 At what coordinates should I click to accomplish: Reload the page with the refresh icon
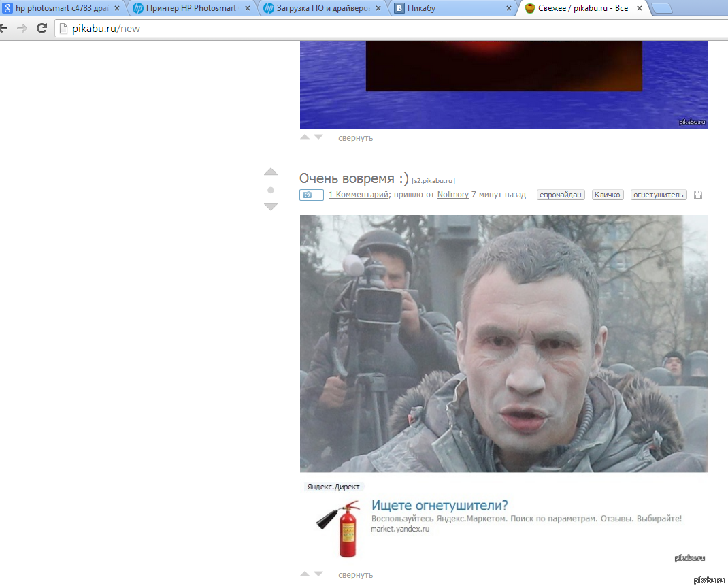[42, 29]
